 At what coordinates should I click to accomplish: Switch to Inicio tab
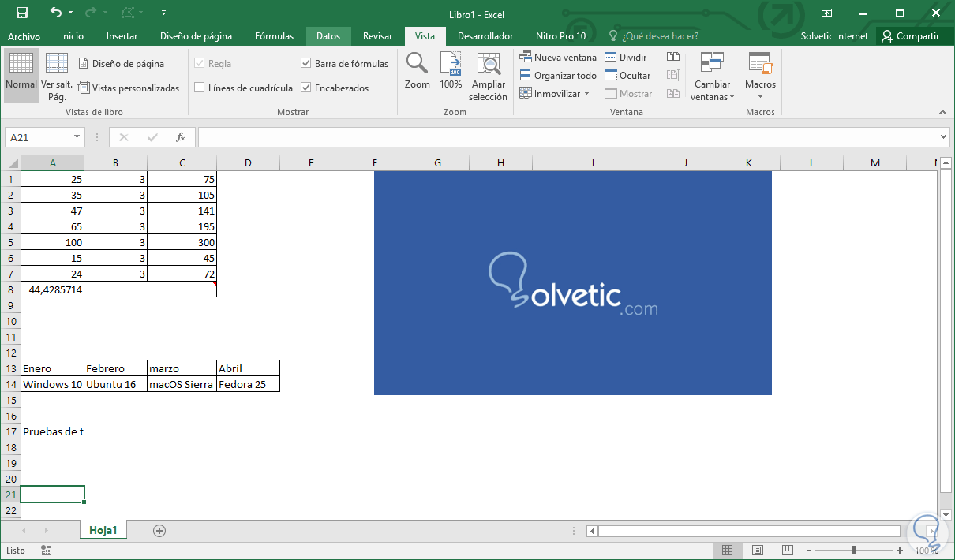click(72, 36)
